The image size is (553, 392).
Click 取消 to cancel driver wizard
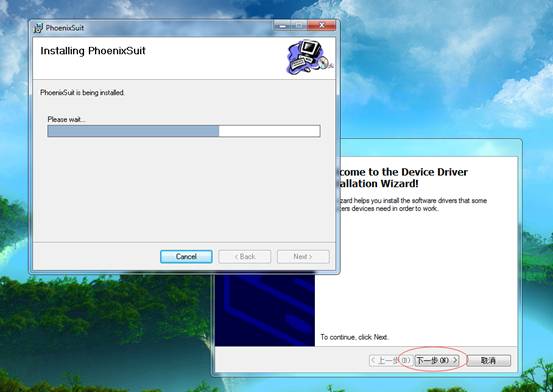click(x=488, y=360)
